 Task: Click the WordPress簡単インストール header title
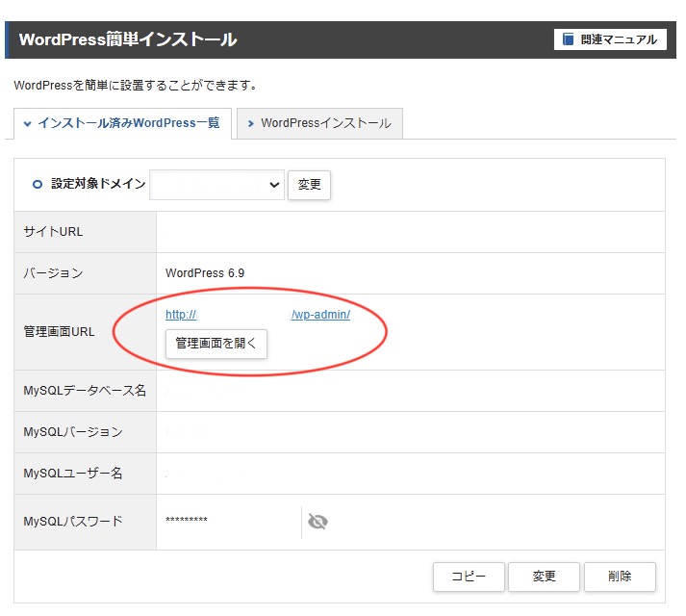coord(128,39)
